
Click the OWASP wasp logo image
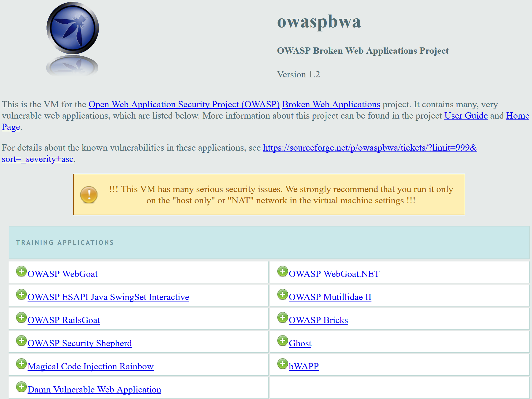pyautogui.click(x=73, y=39)
